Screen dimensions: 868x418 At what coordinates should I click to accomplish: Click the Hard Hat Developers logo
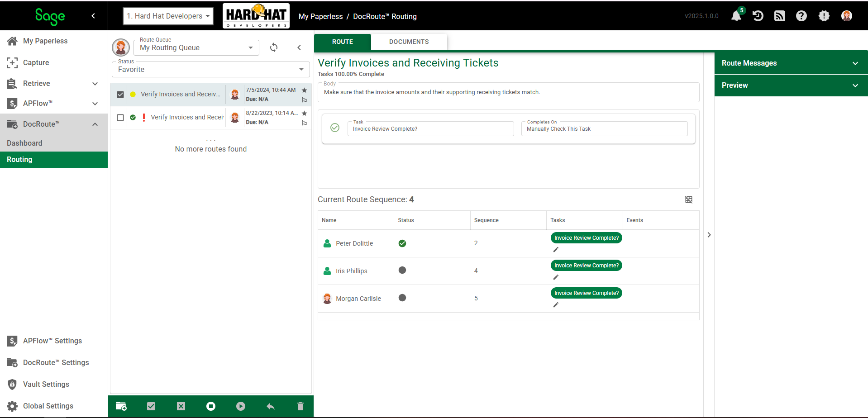tap(256, 16)
